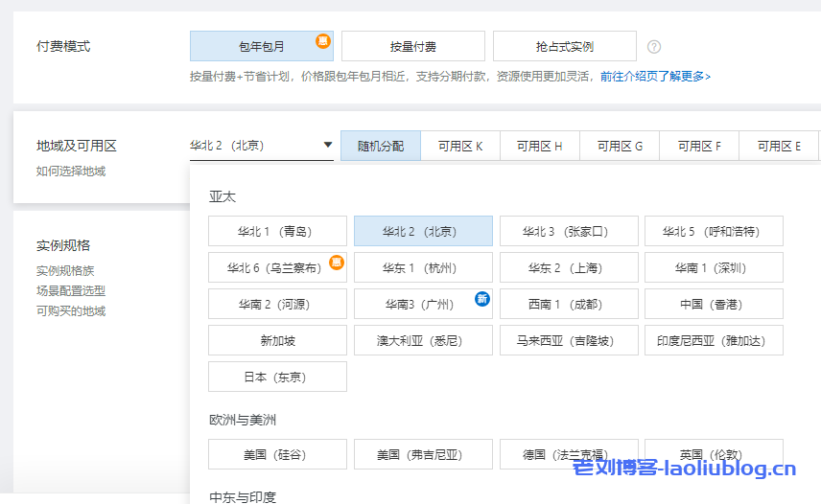
Task: Select 日本 (东京) region
Action: click(277, 378)
